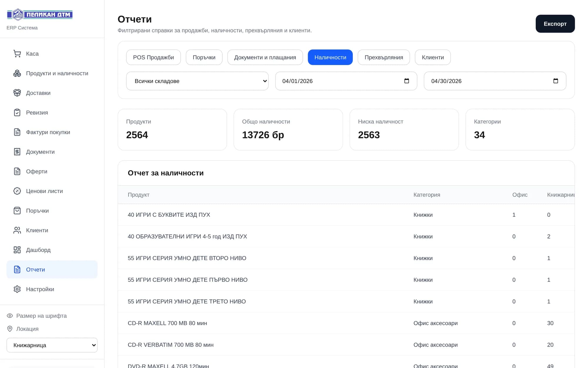
Task: Click the Доставки package icon
Action: tap(17, 93)
